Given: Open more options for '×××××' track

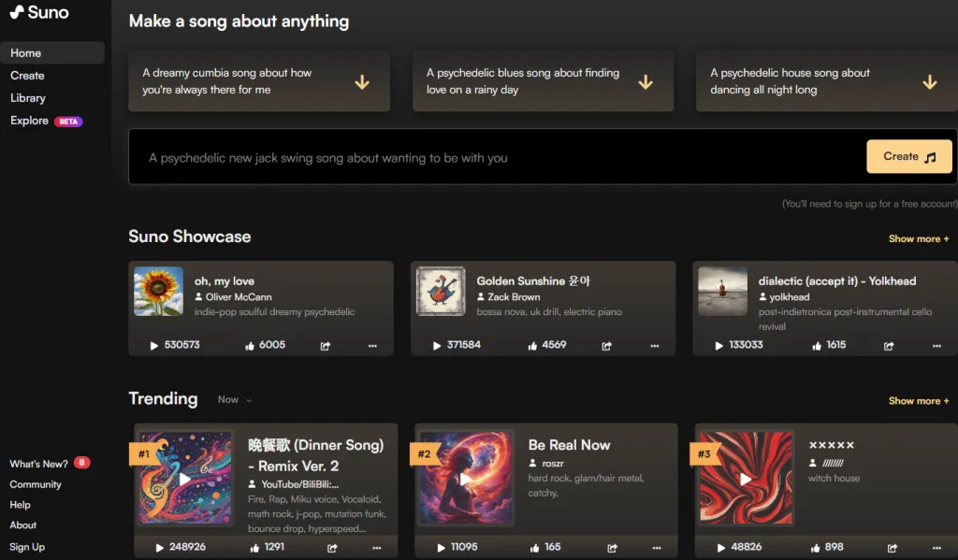Looking at the screenshot, I should [x=936, y=548].
